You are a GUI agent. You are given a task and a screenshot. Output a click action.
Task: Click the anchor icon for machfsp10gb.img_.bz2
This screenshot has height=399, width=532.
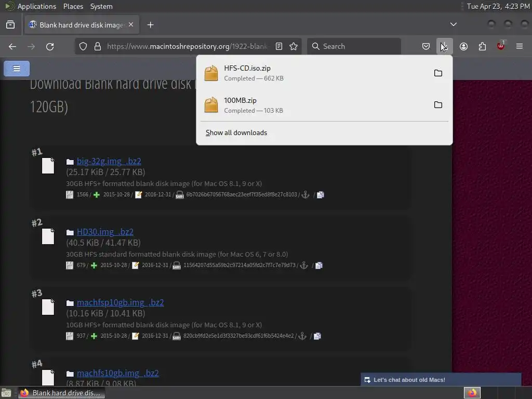tap(302, 336)
